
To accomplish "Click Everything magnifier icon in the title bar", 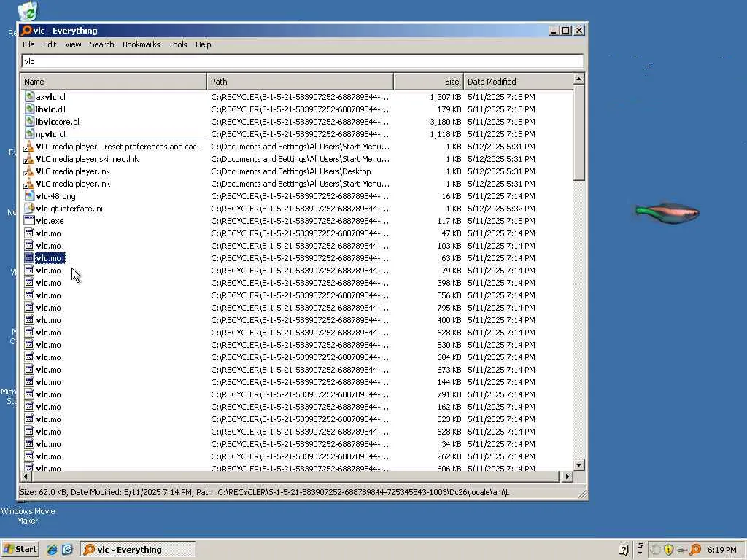I will [x=26, y=31].
